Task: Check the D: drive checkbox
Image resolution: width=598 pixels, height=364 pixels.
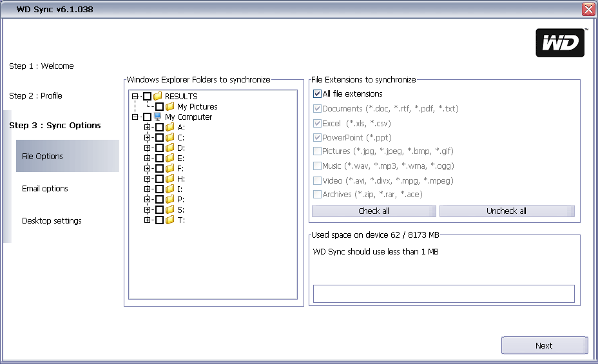Action: tap(159, 148)
